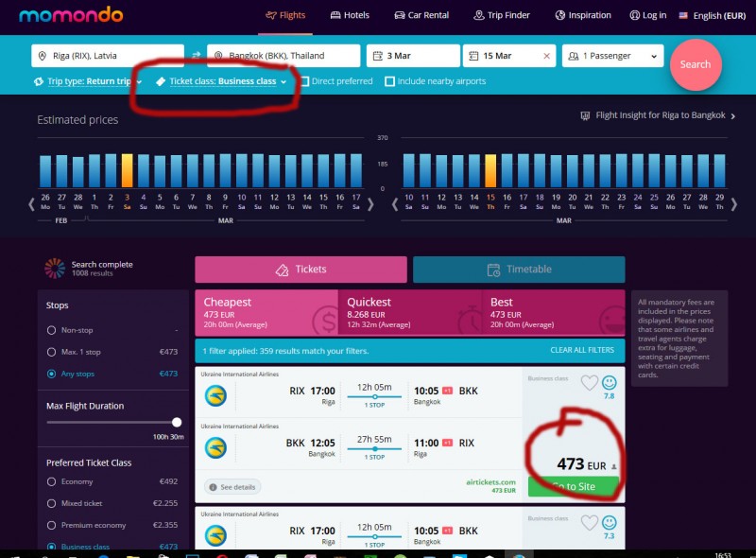
Task: Favorite the first flight with heart icon
Action: [589, 383]
